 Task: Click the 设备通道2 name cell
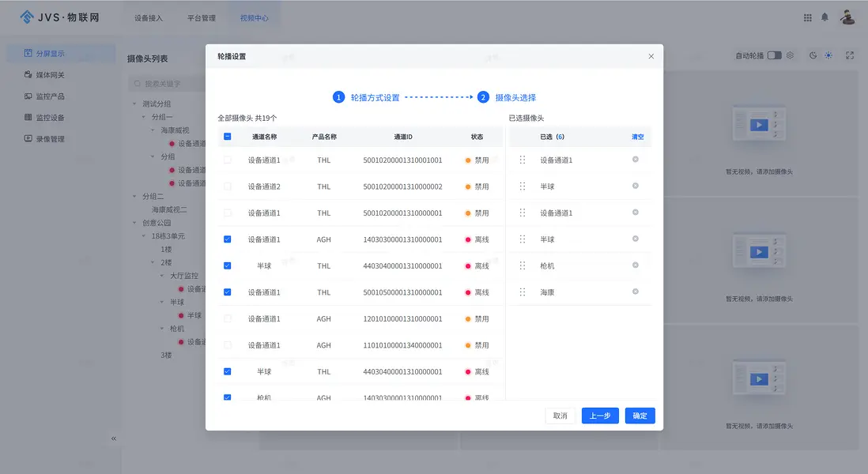tap(264, 186)
